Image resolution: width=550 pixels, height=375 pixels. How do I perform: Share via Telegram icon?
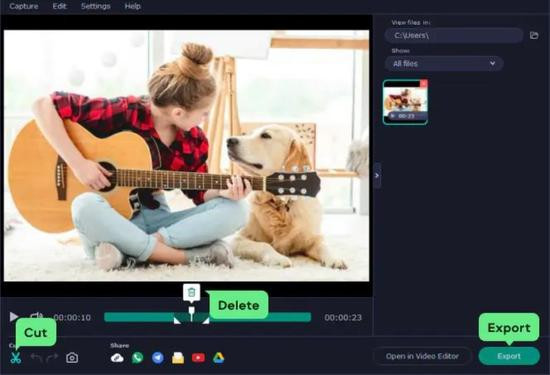pos(158,358)
